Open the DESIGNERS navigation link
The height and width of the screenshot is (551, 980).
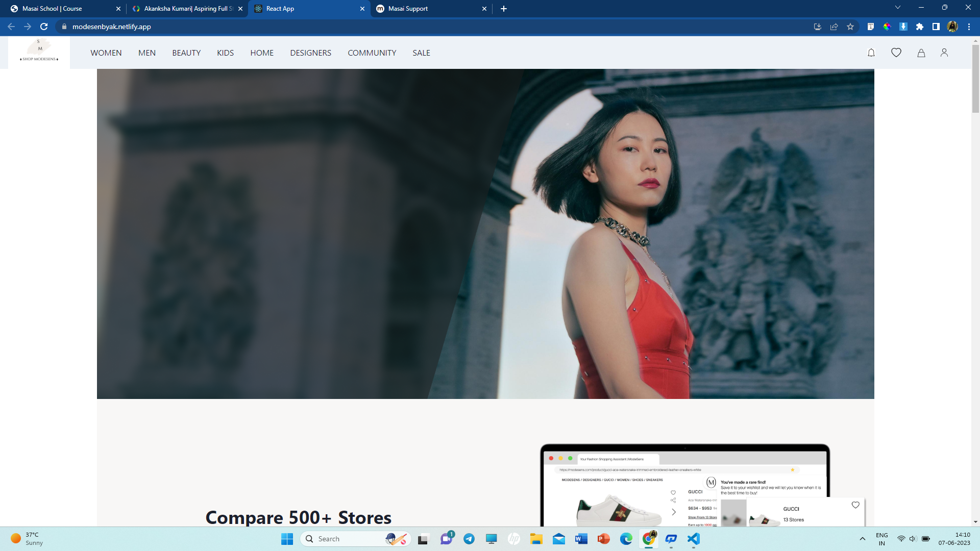(x=310, y=53)
